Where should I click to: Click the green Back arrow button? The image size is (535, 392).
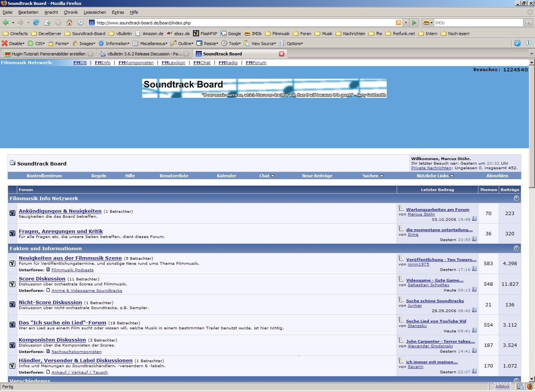click(x=6, y=23)
